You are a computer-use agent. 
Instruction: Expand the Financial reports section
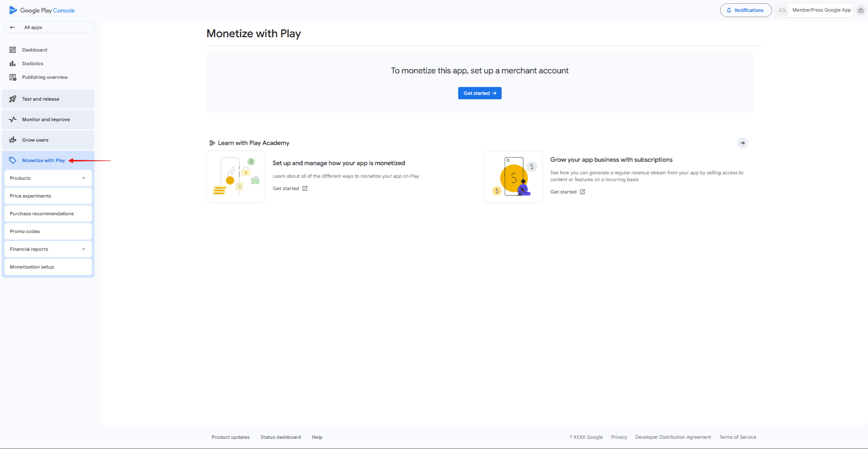point(84,249)
